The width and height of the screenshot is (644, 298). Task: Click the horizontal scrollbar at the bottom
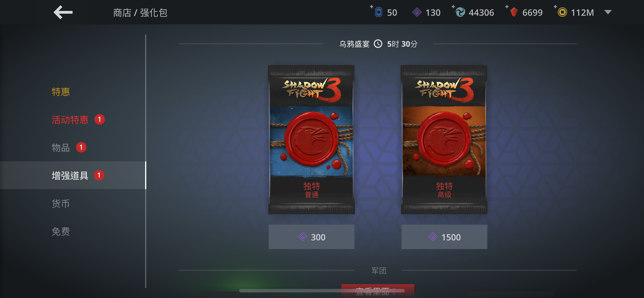322,291
